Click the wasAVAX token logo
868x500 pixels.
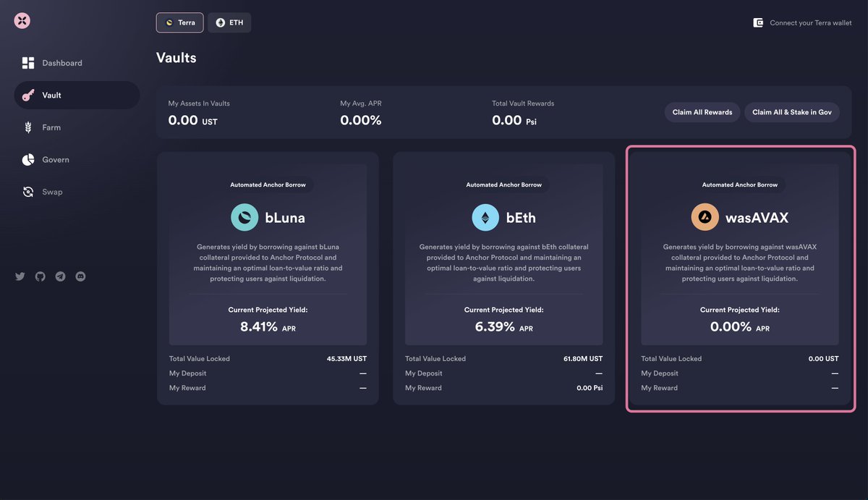[x=705, y=217]
